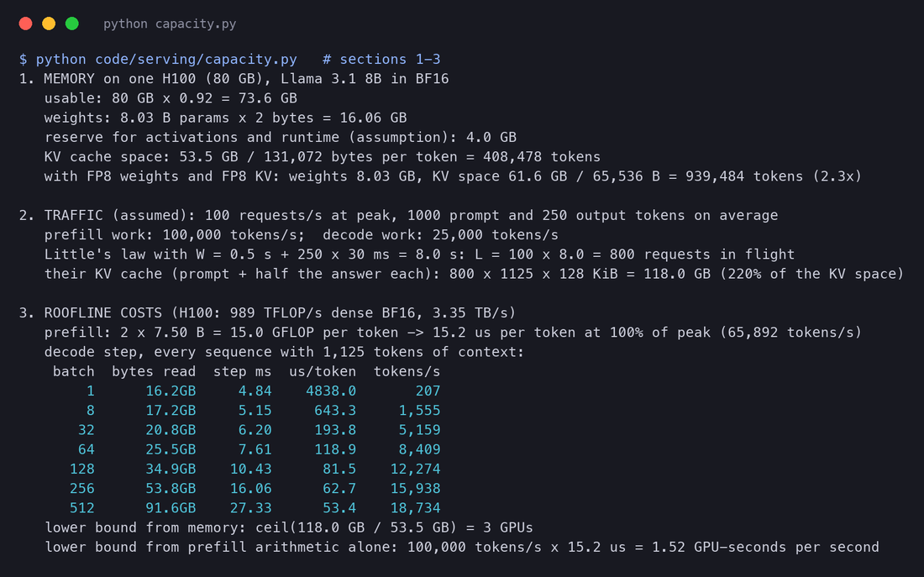
Task: Click the weights line showing 16.06 GB
Action: [x=226, y=118]
